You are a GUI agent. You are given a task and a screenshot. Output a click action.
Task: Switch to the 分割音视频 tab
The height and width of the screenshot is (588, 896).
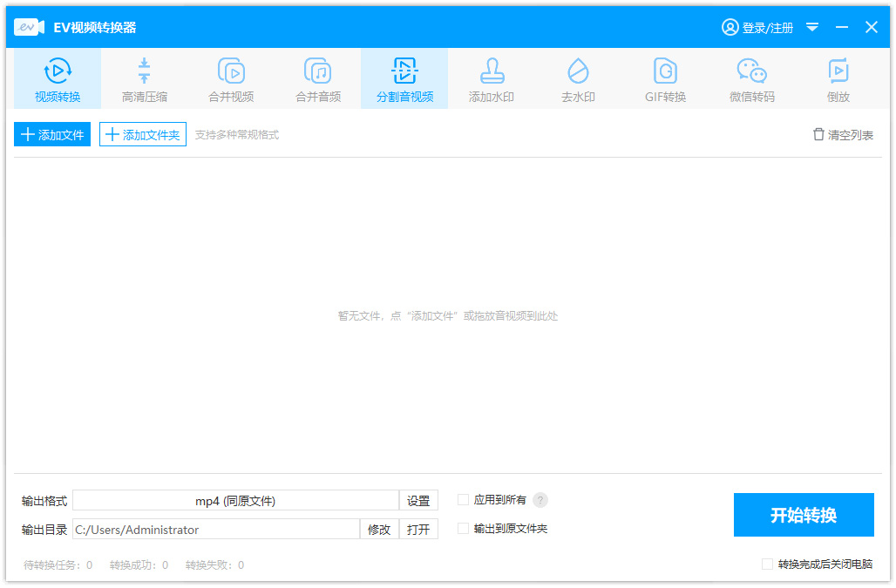tap(404, 78)
